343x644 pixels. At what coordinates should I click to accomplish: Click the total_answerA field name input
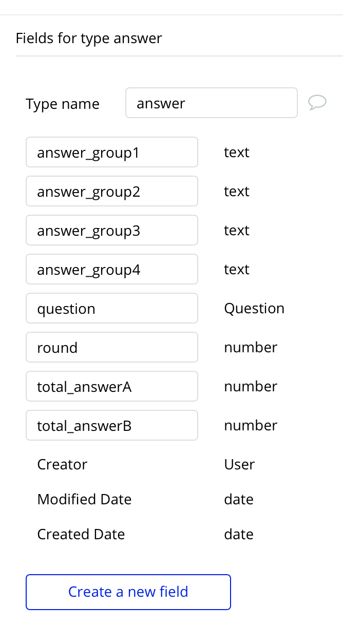pos(112,387)
